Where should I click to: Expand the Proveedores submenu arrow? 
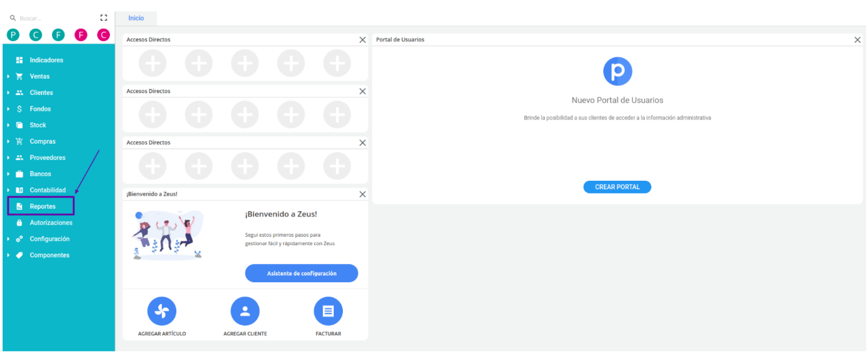[x=7, y=157]
